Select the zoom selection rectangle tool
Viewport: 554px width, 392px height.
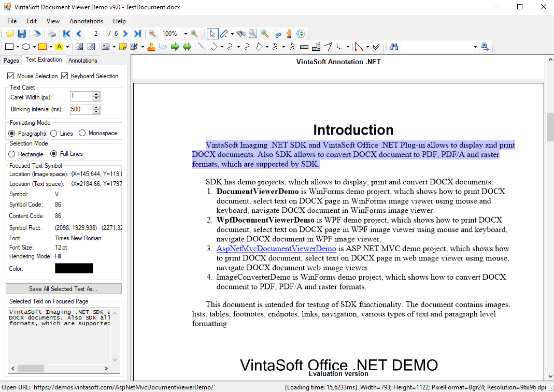[x=253, y=34]
